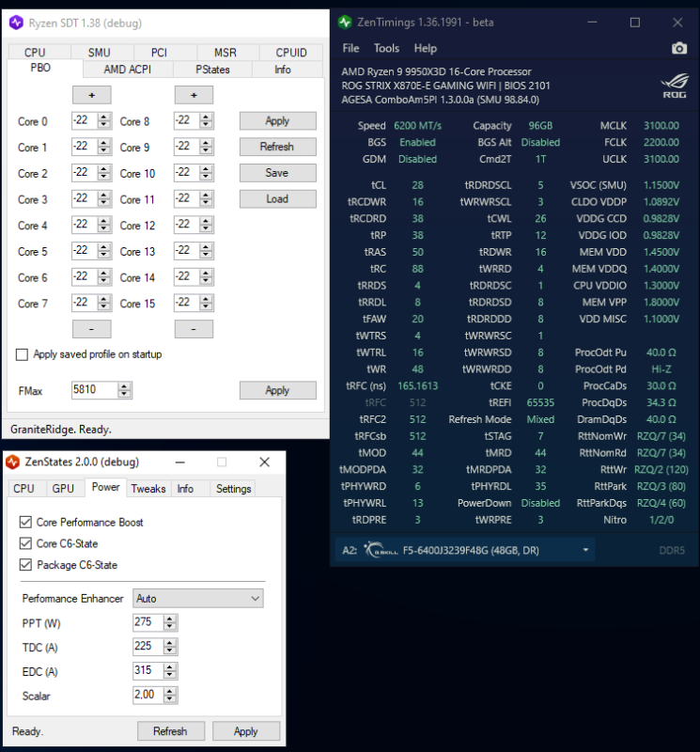Click the FCLK value 2200.00
The image size is (700, 752).
(661, 143)
